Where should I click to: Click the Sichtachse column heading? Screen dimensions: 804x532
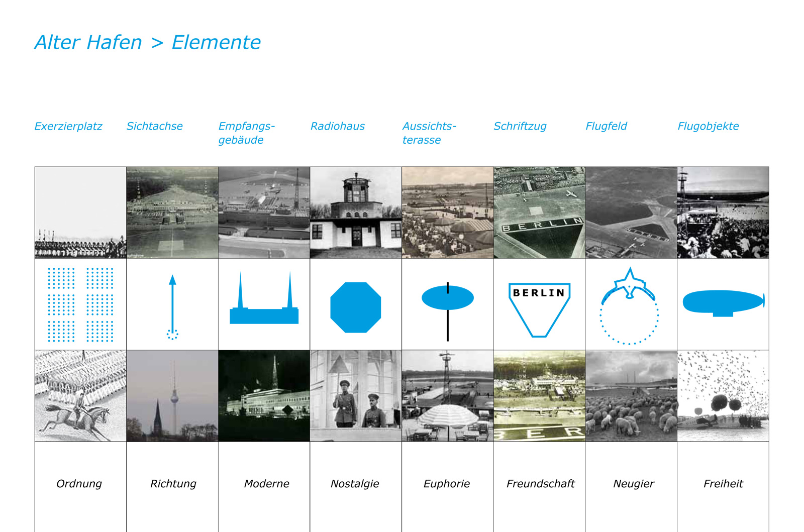point(155,126)
